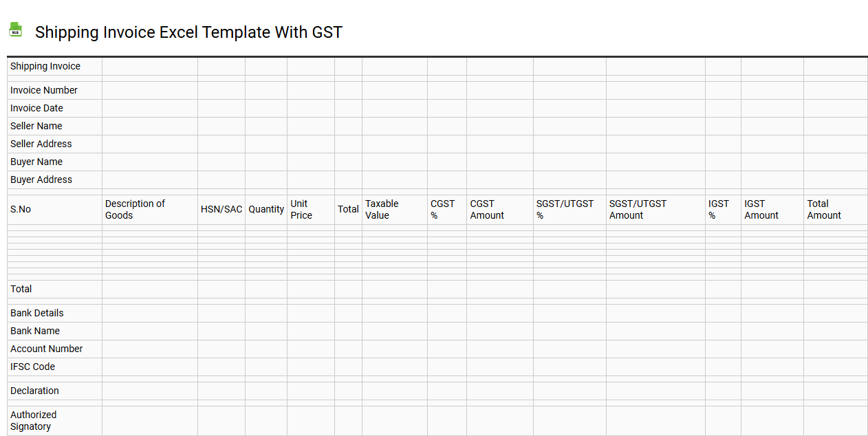
Task: Click the green Excel file icon
Action: pyautogui.click(x=15, y=30)
